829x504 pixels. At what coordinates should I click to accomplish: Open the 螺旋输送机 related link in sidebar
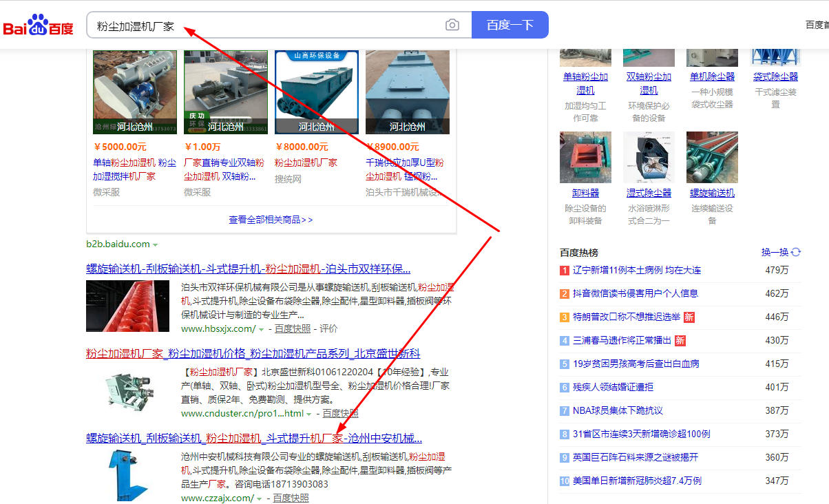pos(712,193)
